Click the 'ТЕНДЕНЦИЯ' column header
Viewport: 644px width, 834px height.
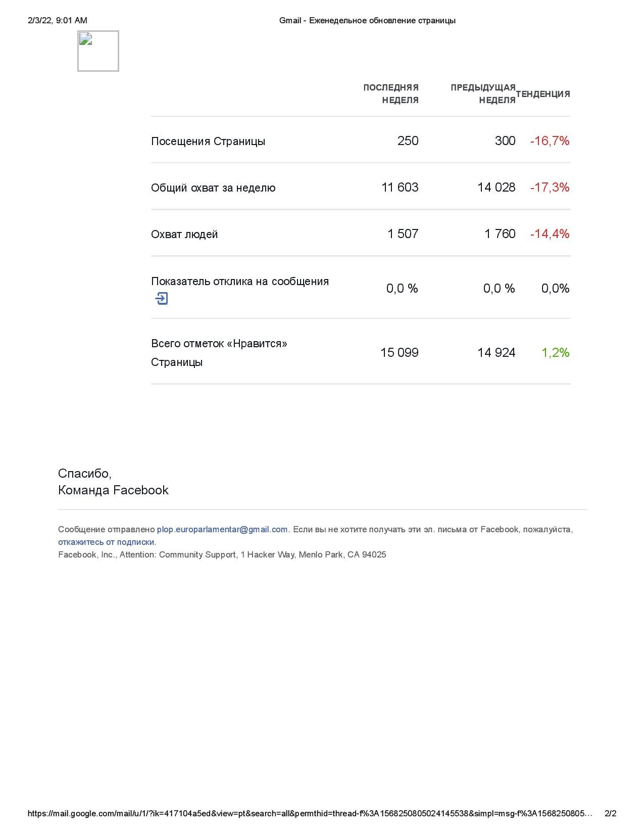(x=543, y=94)
